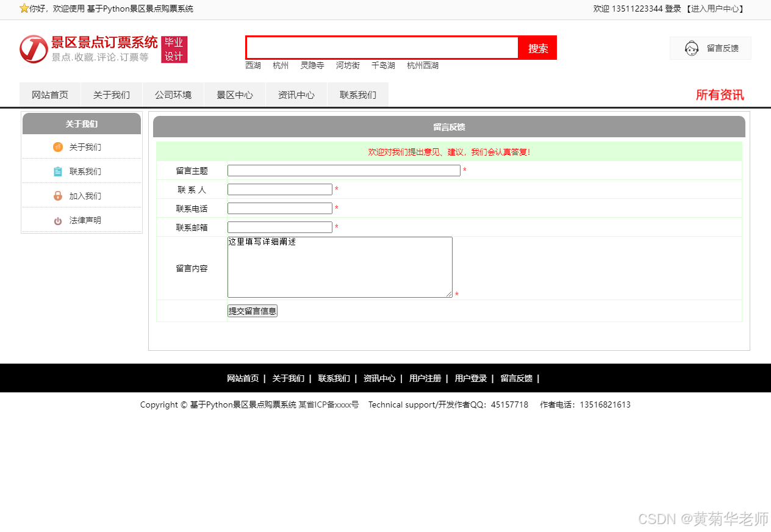Submit the form with 提交留言信息

pos(253,311)
